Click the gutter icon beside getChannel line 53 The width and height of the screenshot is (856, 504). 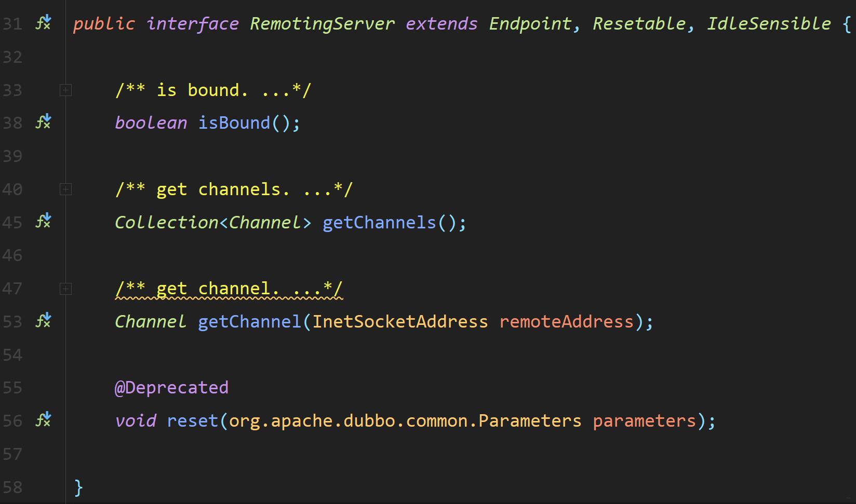click(x=43, y=320)
